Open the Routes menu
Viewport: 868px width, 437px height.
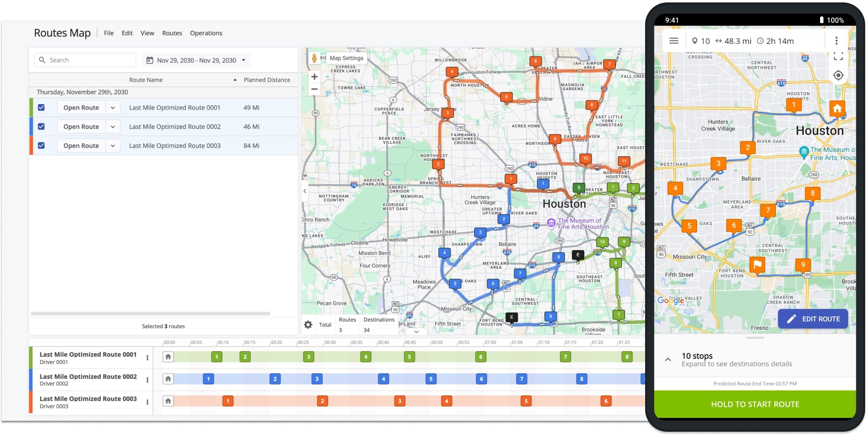pos(172,33)
